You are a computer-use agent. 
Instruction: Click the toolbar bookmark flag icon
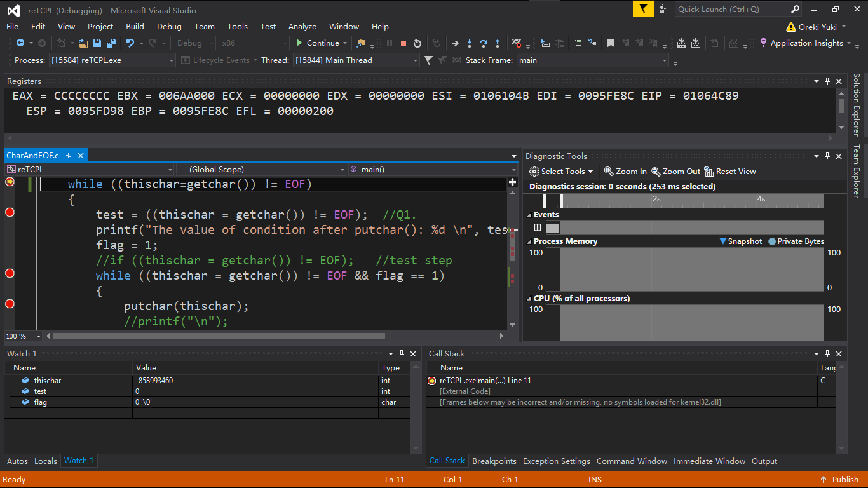pyautogui.click(x=611, y=43)
